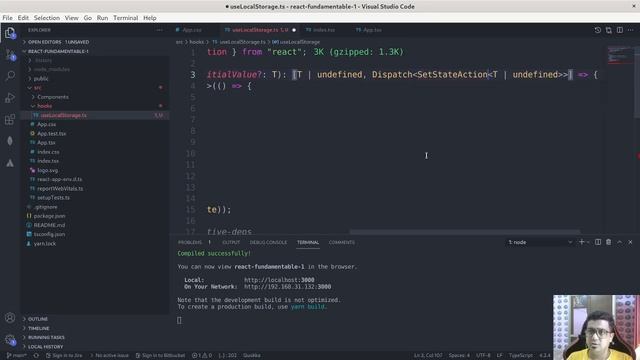Open the Help menu
This screenshot has height=360, width=640.
pyautogui.click(x=150, y=18)
